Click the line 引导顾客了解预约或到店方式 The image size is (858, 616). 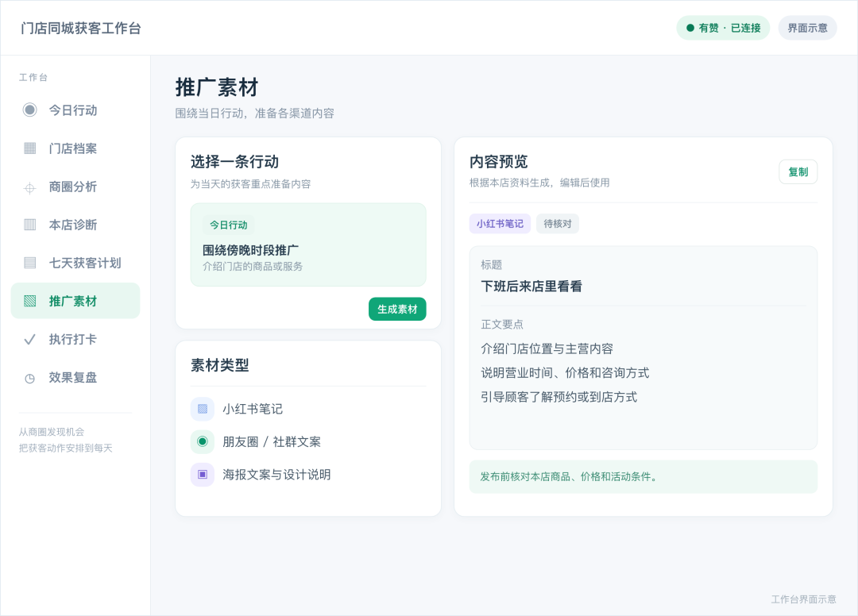tap(558, 397)
